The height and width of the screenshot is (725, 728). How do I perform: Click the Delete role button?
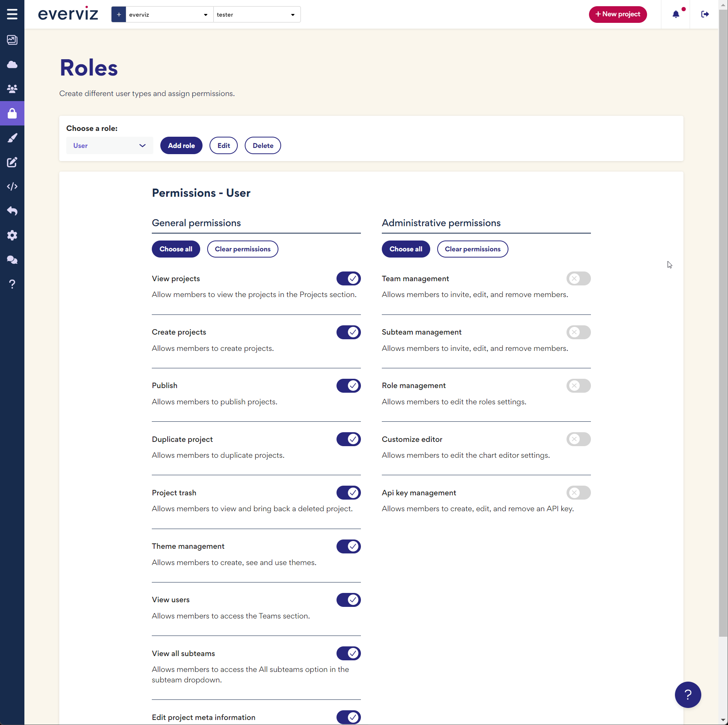pyautogui.click(x=263, y=146)
